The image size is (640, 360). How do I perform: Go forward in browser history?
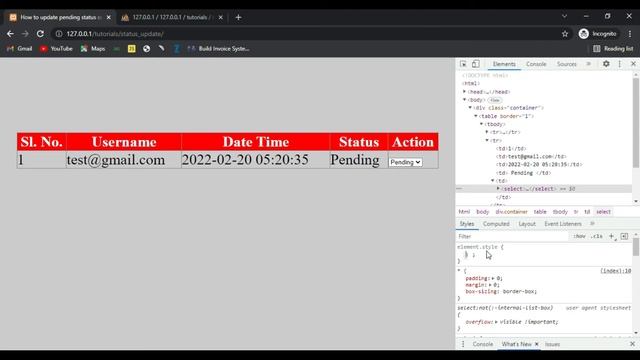point(25,34)
